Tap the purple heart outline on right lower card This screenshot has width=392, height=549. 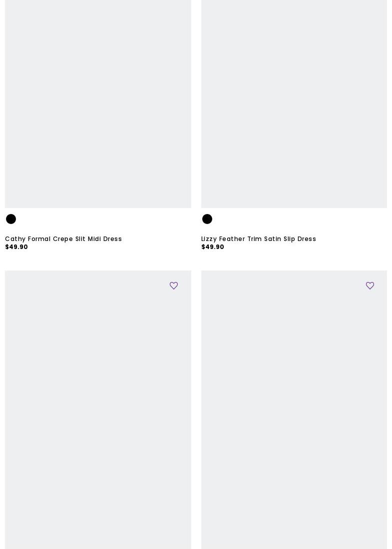coord(370,285)
